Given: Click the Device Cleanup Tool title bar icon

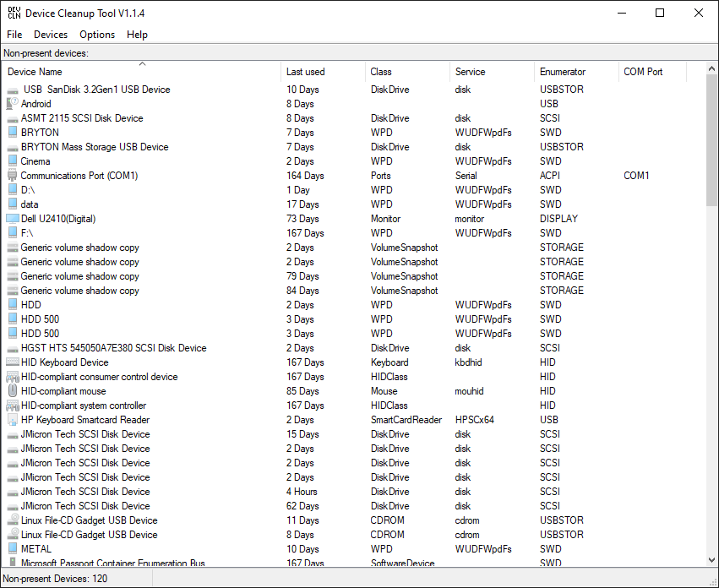Looking at the screenshot, I should click(14, 14).
